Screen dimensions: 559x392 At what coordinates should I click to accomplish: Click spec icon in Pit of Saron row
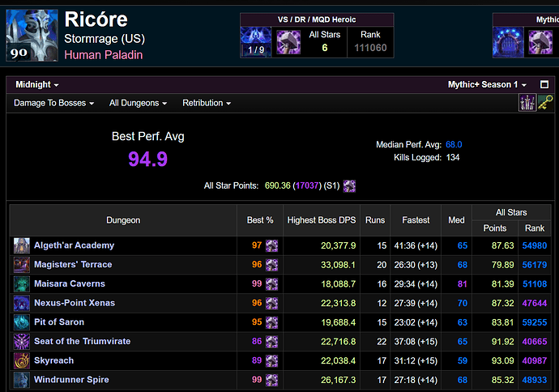pos(271,322)
